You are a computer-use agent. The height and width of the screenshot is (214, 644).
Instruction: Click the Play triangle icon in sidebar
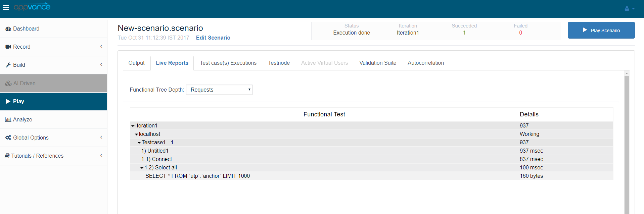pos(8,101)
